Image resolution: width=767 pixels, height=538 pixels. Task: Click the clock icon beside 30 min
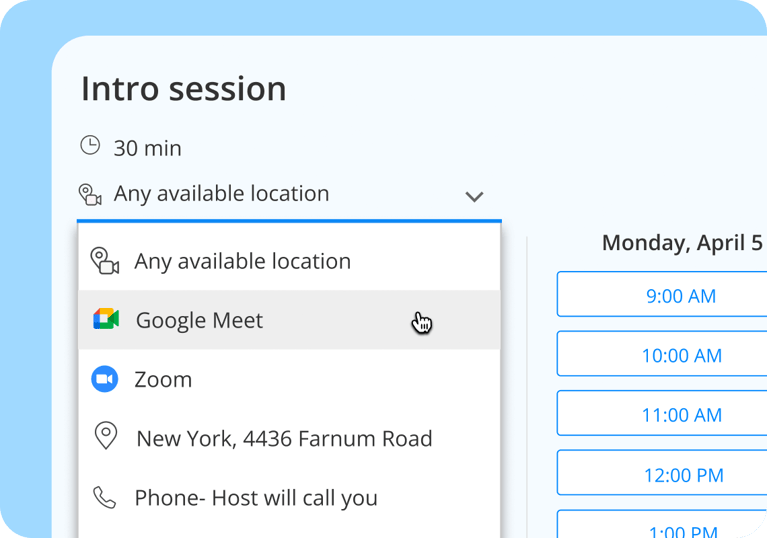90,146
